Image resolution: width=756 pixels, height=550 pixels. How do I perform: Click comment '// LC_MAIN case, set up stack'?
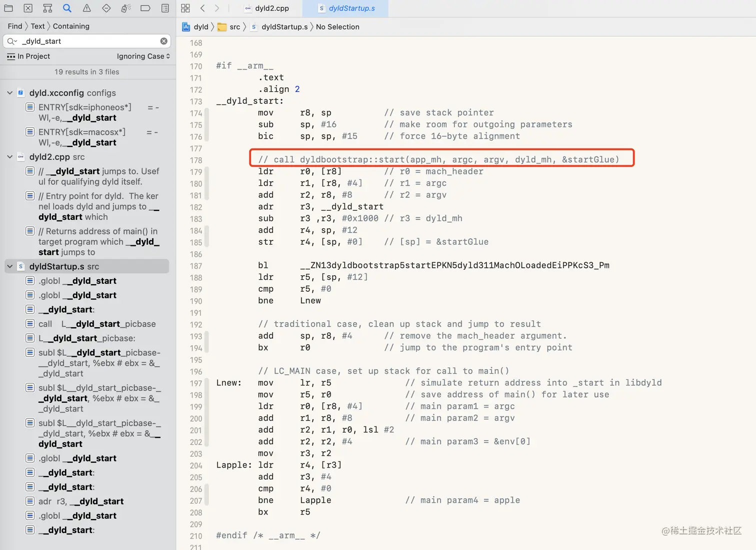pyautogui.click(x=383, y=371)
